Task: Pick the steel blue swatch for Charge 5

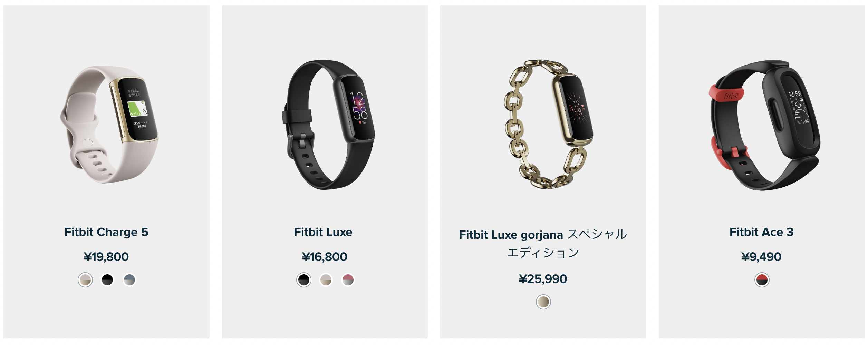Action: click(x=129, y=280)
